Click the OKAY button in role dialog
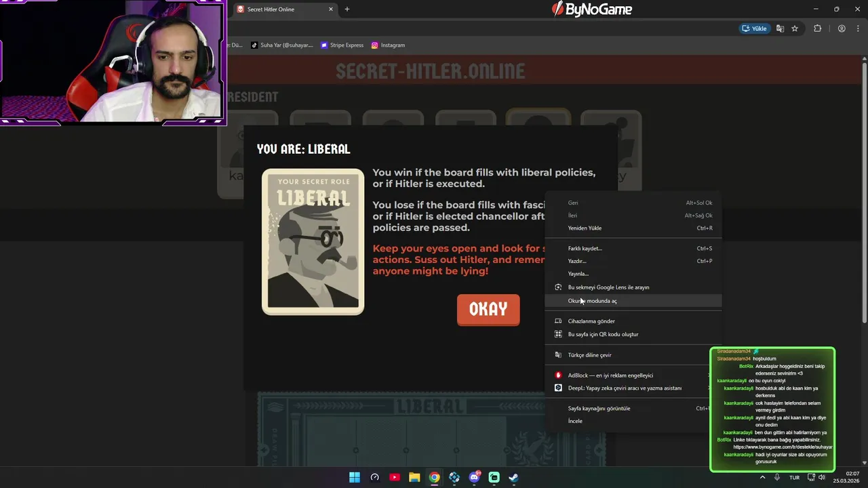Viewport: 868px width, 488px height. tap(488, 309)
